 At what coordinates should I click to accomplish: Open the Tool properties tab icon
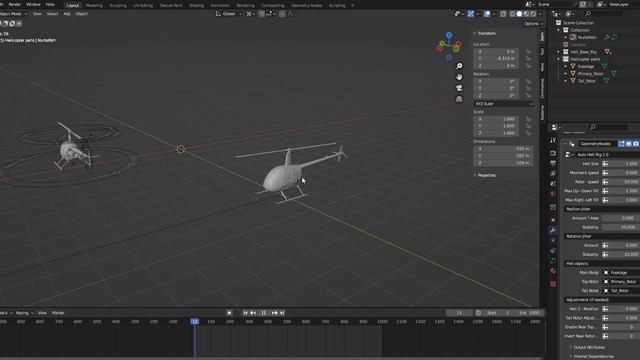(553, 140)
